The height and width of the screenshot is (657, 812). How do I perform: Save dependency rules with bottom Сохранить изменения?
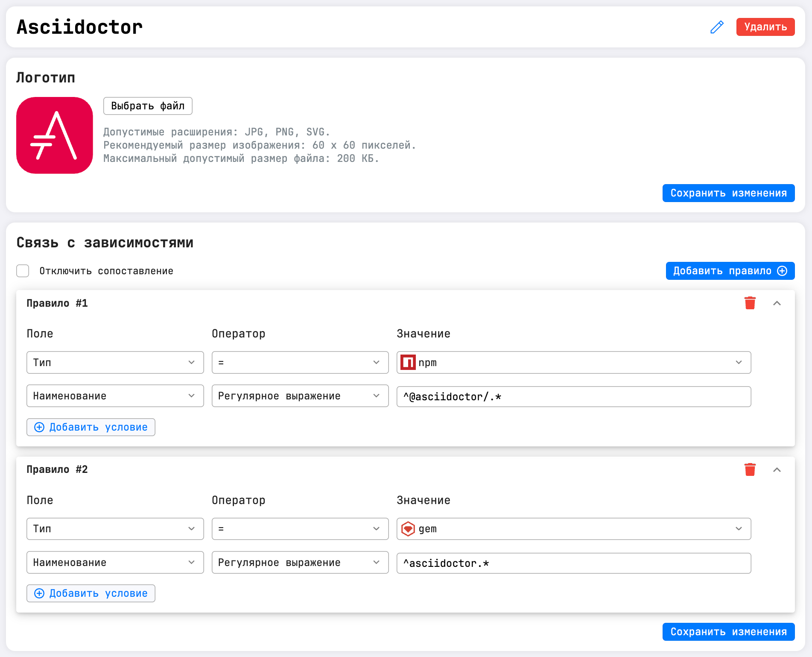pyautogui.click(x=728, y=632)
